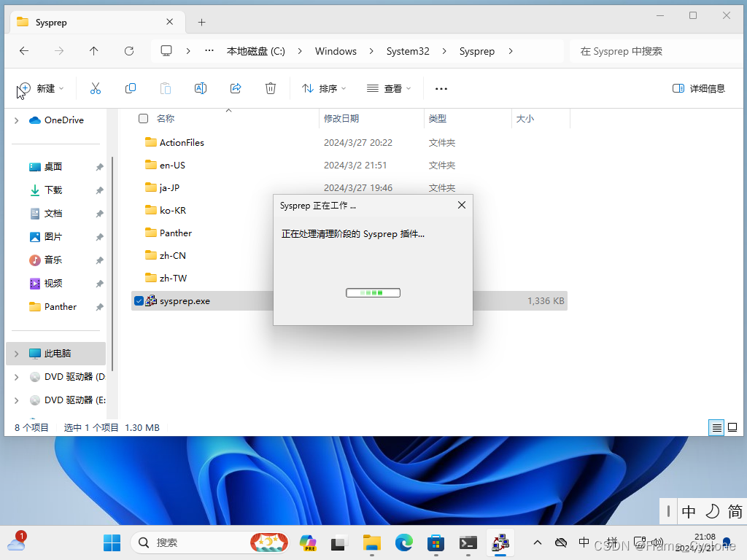Open the See more ellipsis in toolbar
Screen dimensions: 747x560
[441, 88]
